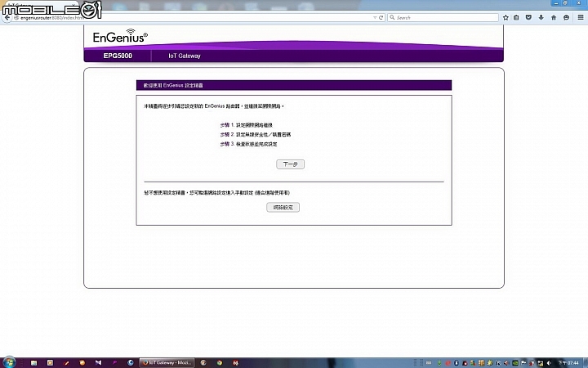Restore down the Firefox window
Screen dimensions: 588x368
[x=565, y=3]
